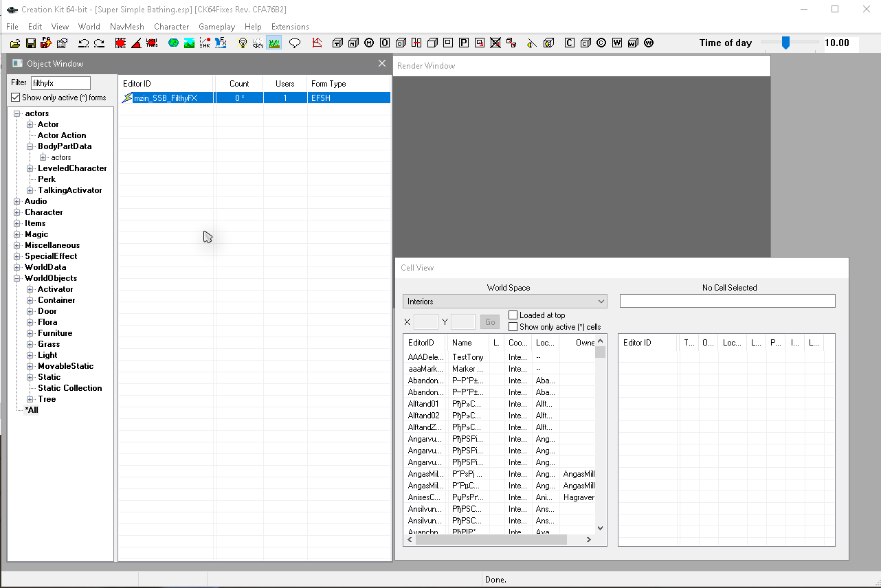Click the Open file folder icon
The image size is (881, 588).
15,43
